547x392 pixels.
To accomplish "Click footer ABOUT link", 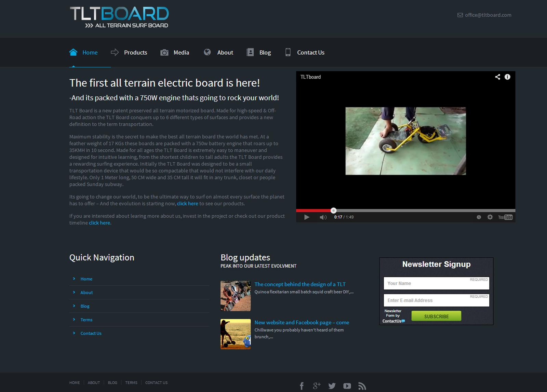I will [94, 383].
